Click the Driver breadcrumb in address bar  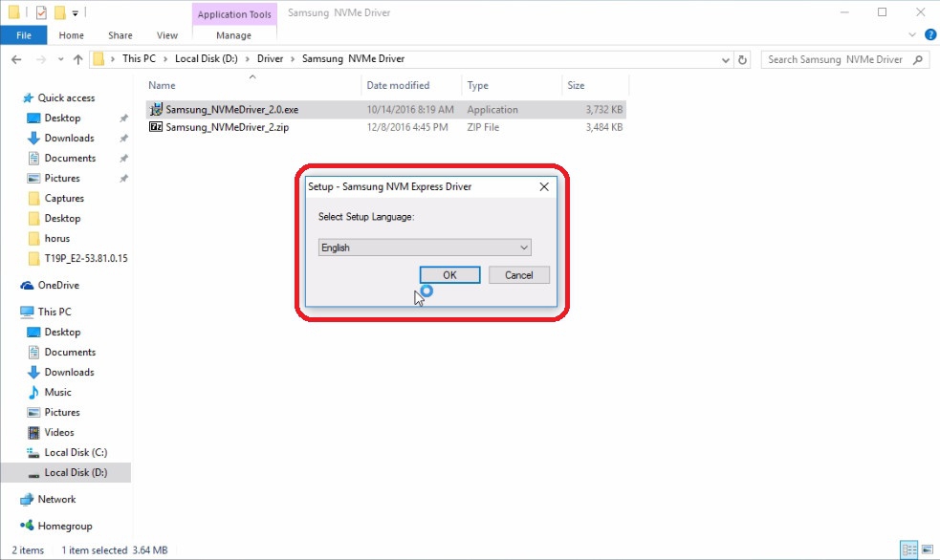click(270, 58)
